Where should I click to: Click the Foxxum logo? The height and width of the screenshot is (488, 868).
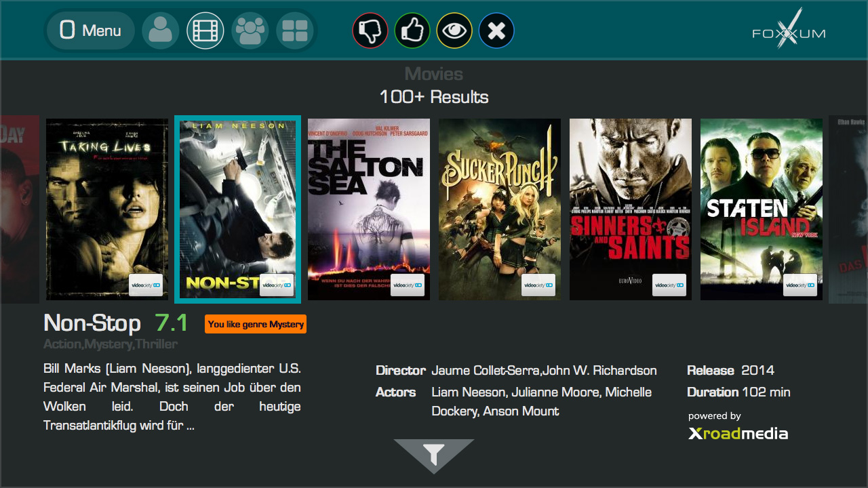789,30
